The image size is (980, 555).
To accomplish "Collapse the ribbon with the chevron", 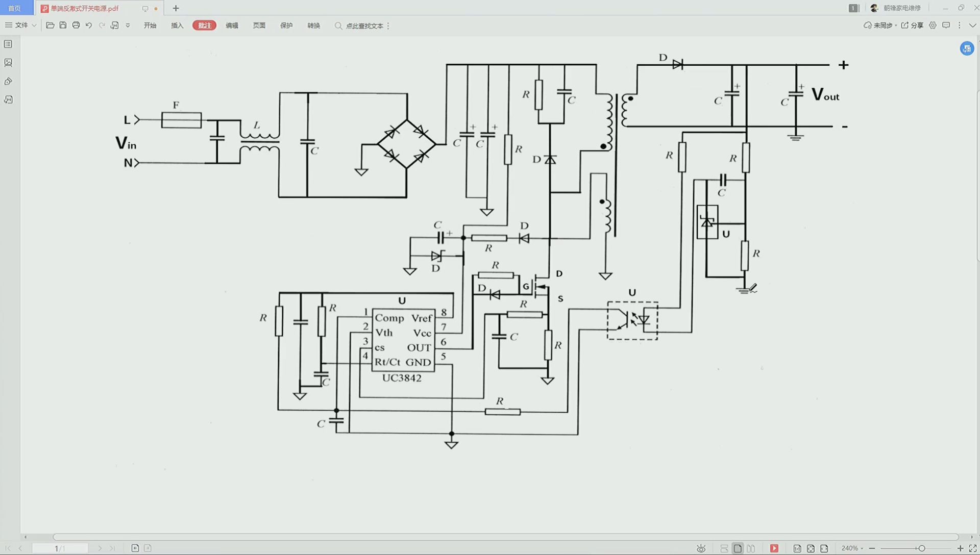I will tap(973, 26).
